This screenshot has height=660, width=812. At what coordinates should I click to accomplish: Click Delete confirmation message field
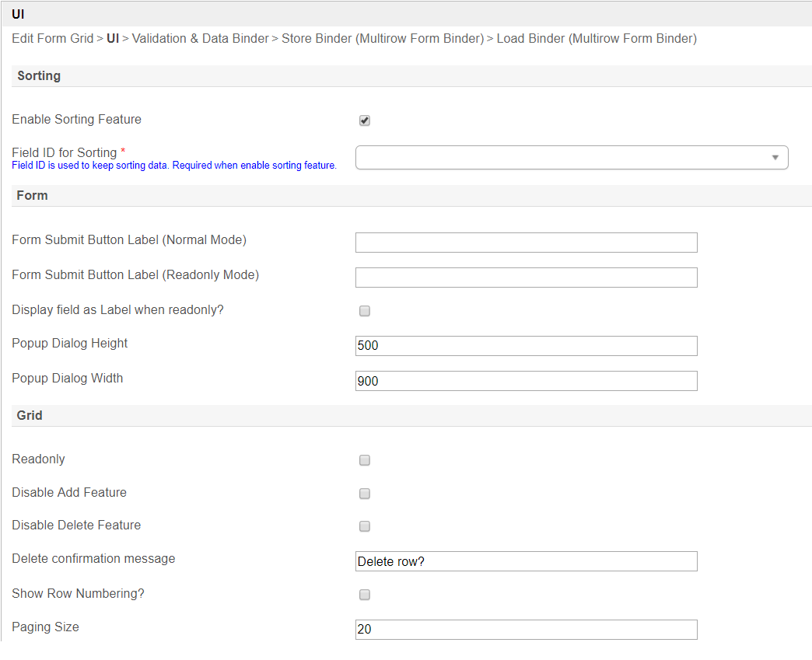[x=526, y=561]
